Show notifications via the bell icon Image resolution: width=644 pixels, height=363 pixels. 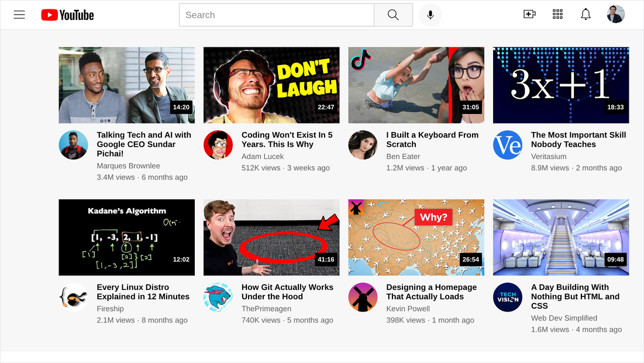(586, 15)
